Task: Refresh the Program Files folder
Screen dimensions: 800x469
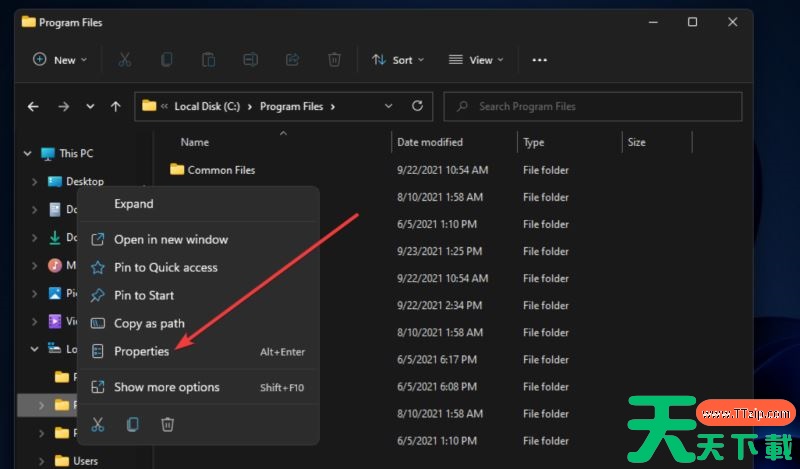Action: [417, 106]
